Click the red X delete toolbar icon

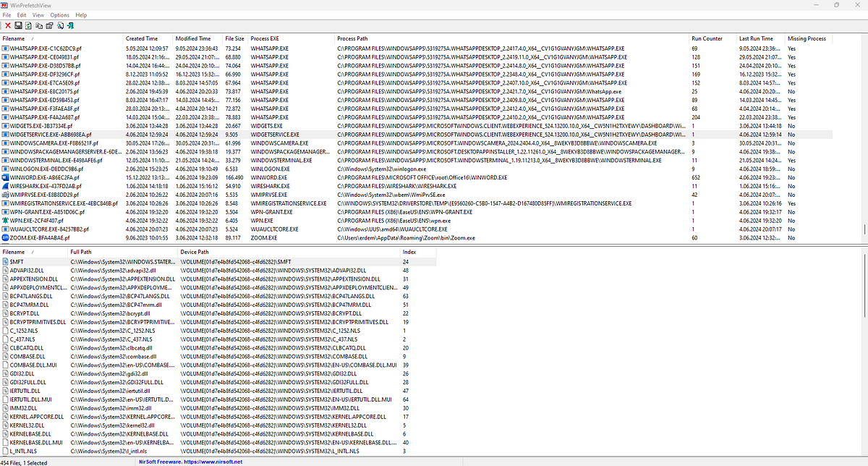(7, 25)
